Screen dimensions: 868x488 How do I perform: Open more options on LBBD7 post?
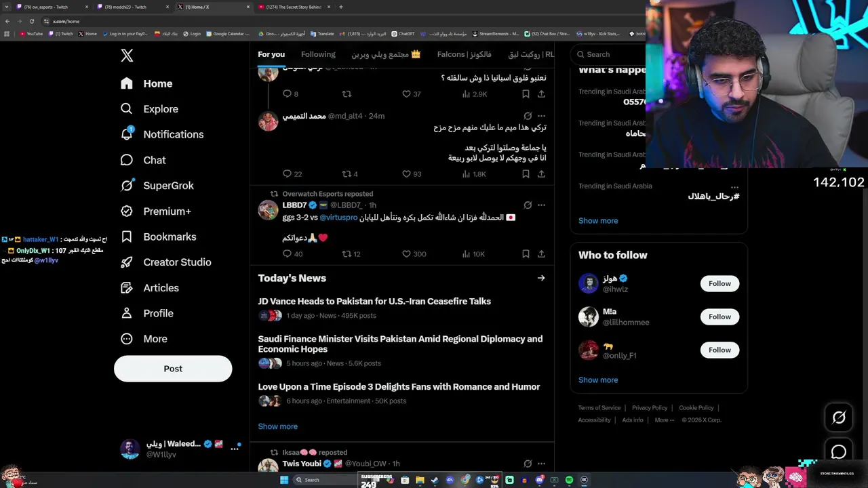click(541, 205)
